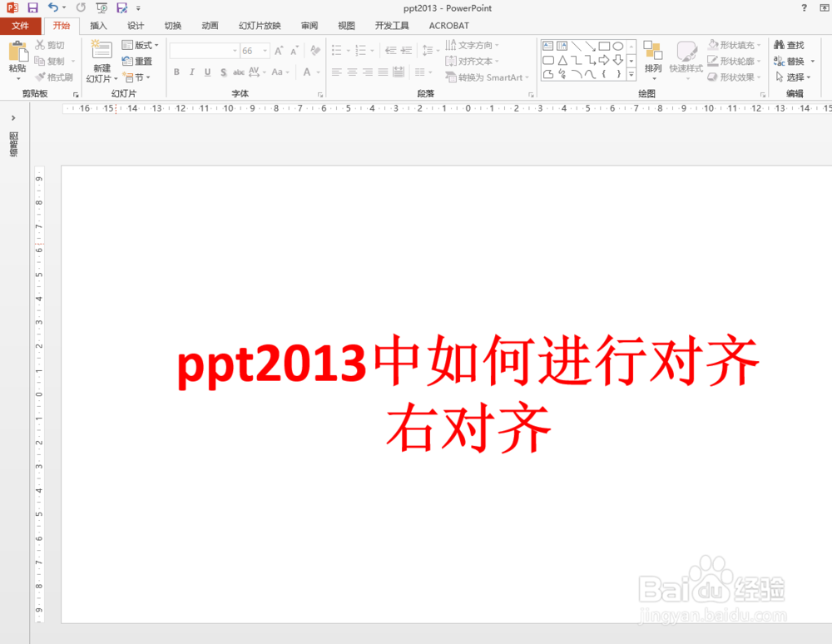The width and height of the screenshot is (832, 644).
Task: Click Format Painter (格式刷)
Action: (x=53, y=77)
